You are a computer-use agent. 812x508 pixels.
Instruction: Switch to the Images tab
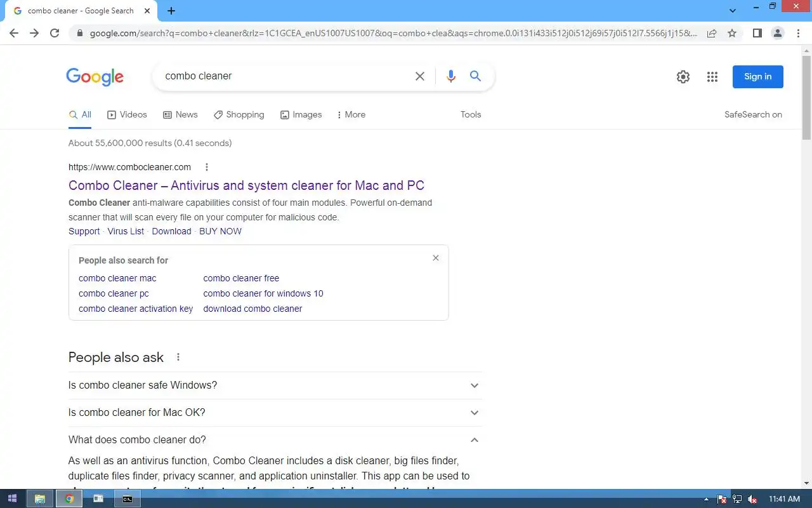click(301, 115)
